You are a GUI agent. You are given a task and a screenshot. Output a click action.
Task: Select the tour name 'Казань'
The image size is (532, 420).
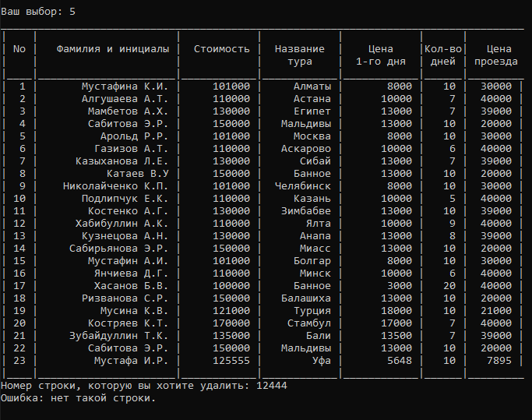coord(312,199)
